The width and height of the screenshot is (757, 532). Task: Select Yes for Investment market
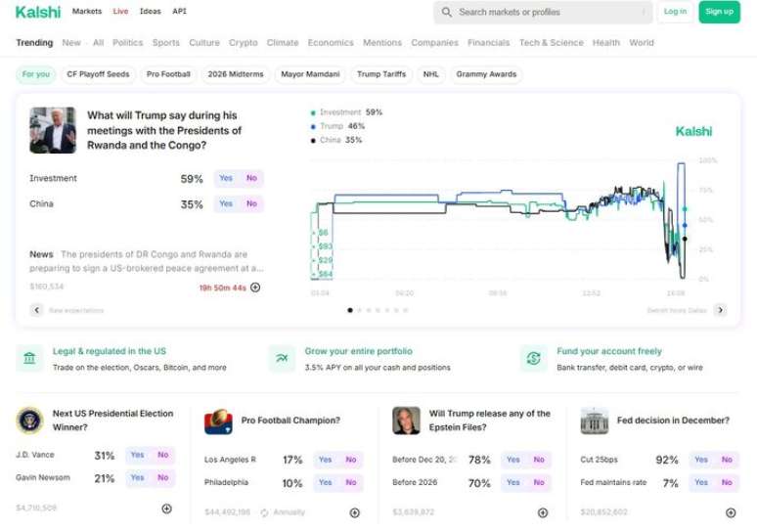pyautogui.click(x=226, y=178)
